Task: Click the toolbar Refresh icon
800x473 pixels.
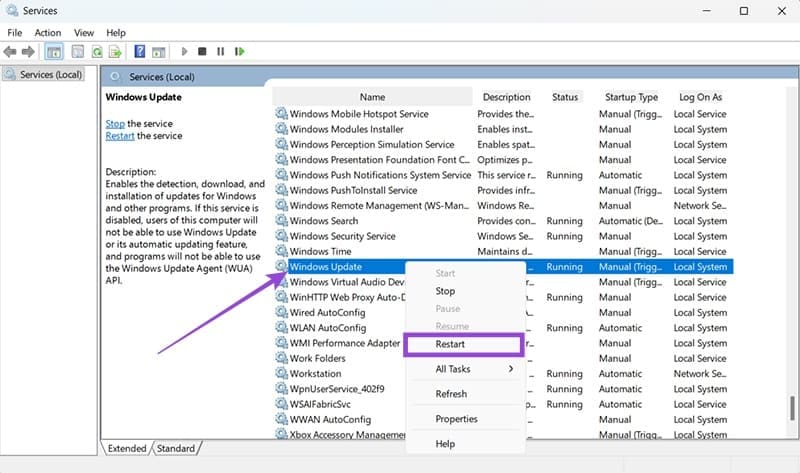Action: (x=97, y=51)
